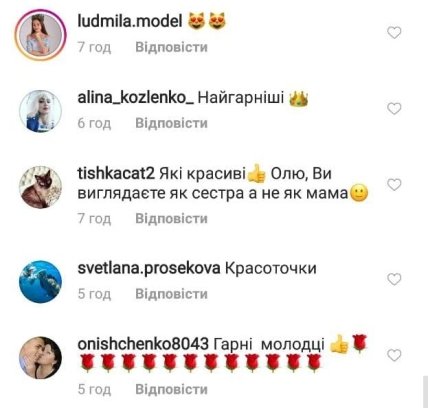428x408 pixels.
Task: Open the onishchenko8043 username link
Action: click(143, 344)
